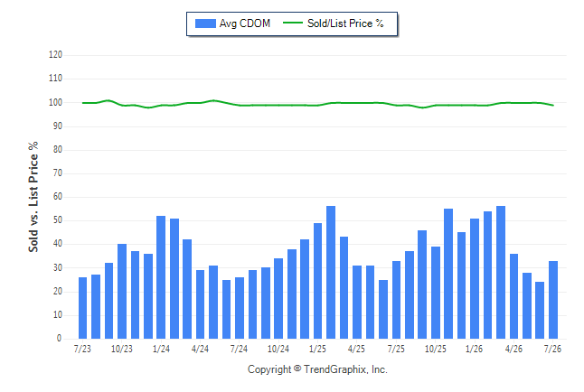The height and width of the screenshot is (392, 584).
Task: Click the 100 value on the y-axis
Action: click(55, 102)
